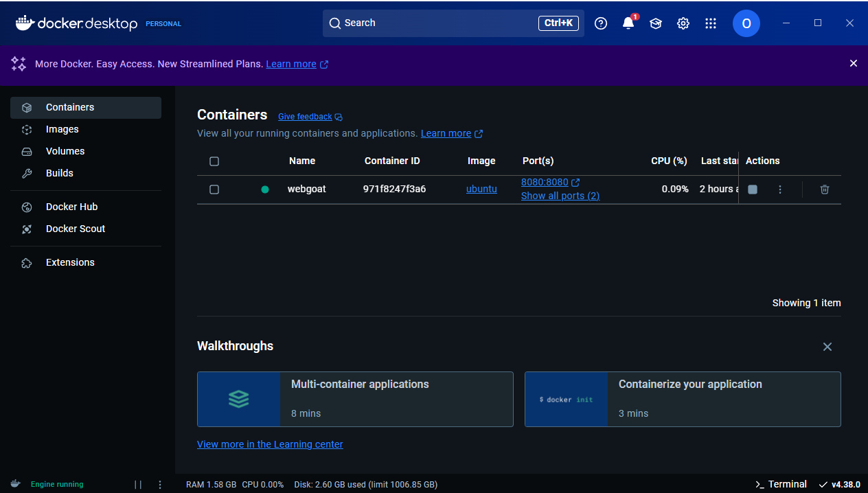Screen dimensions: 868x493
Task: Click the 0.09% CPU value
Action: click(675, 189)
